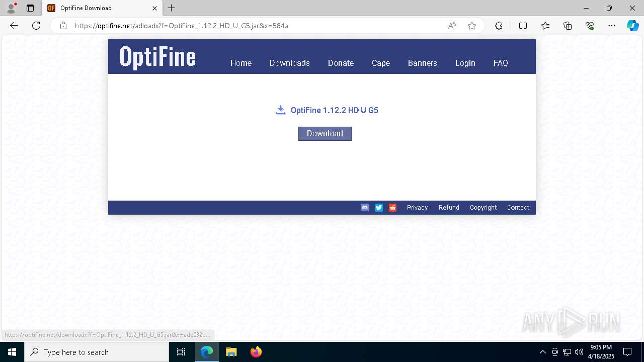
Task: Open Tab actions menu icon
Action: [x=30, y=8]
